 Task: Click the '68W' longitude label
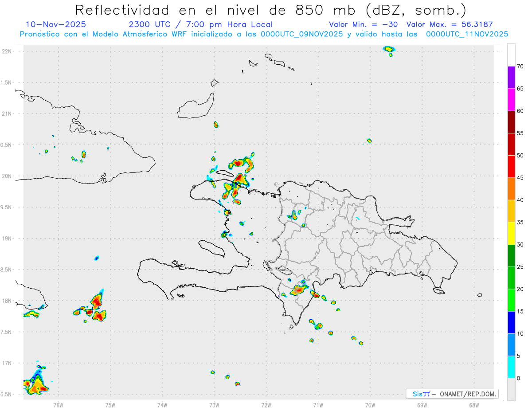(x=474, y=404)
